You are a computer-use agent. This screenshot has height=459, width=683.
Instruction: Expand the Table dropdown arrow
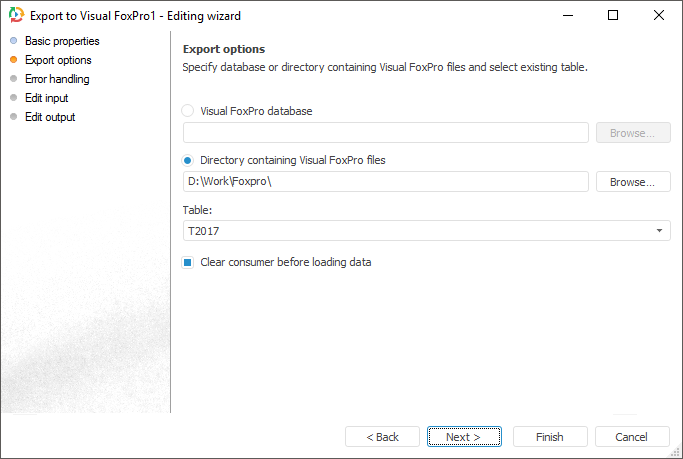[660, 231]
